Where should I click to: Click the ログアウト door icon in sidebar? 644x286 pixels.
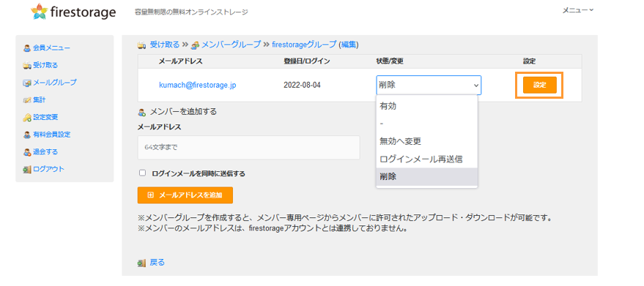point(27,169)
